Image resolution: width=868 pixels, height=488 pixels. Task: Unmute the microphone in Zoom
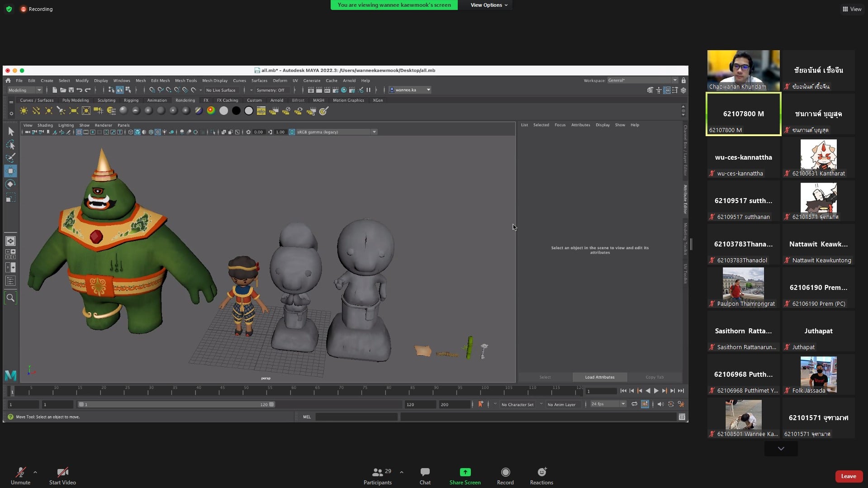coord(20,476)
